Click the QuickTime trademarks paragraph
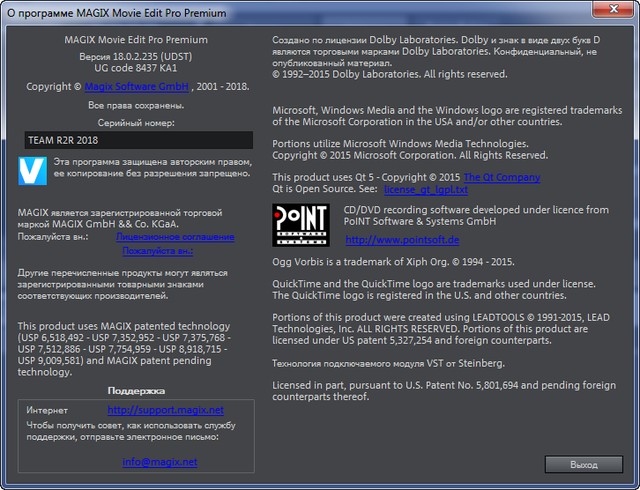This screenshot has height=490, width=640. 434,290
